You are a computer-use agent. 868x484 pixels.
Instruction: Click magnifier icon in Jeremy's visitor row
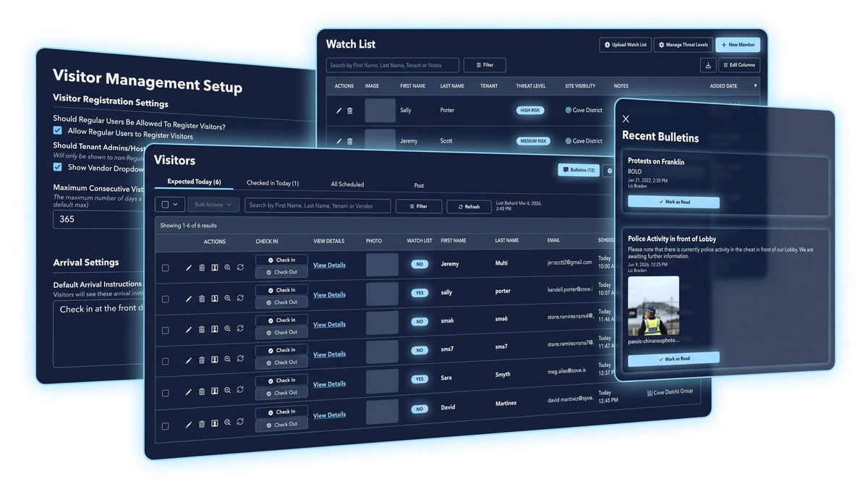pos(227,267)
